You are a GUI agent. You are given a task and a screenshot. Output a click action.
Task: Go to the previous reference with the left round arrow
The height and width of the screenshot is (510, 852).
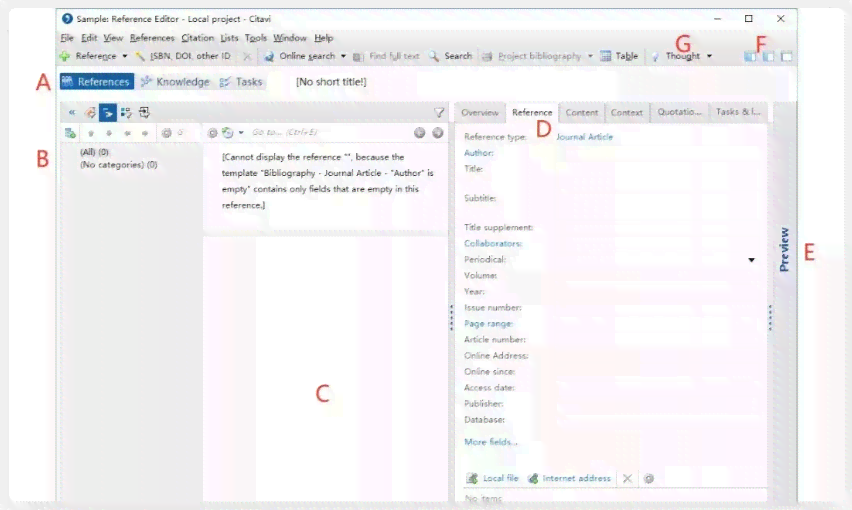(419, 133)
